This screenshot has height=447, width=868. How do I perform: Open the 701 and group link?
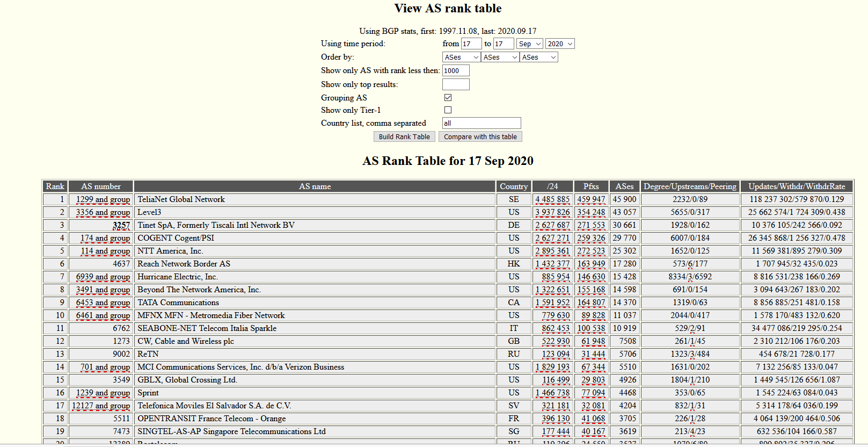coord(105,367)
